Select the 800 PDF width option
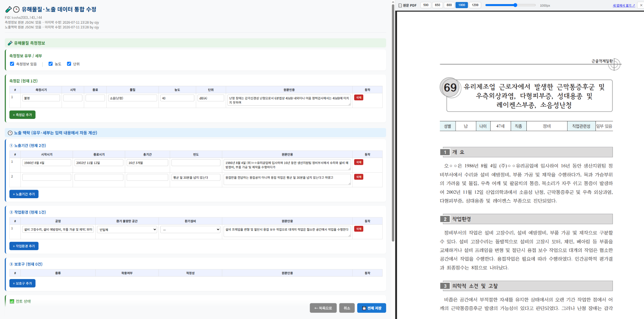 pos(449,5)
